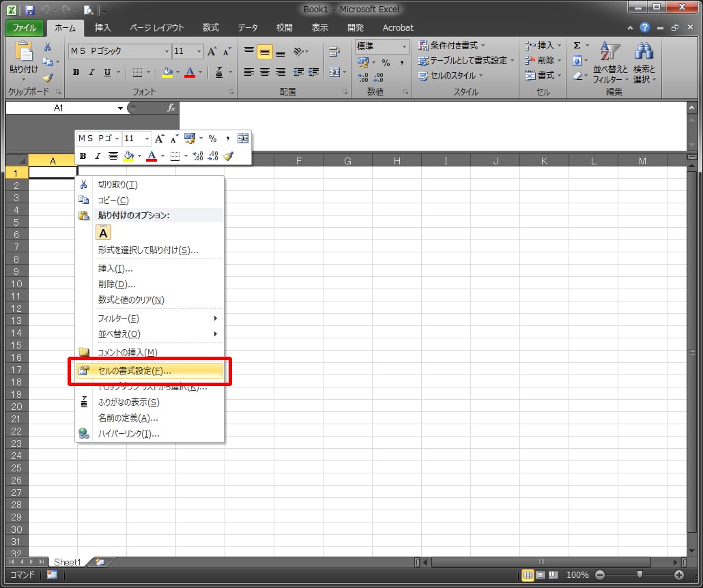The image size is (703, 588).
Task: Choose ハイパーリンク(I) in context menu
Action: (x=149, y=434)
